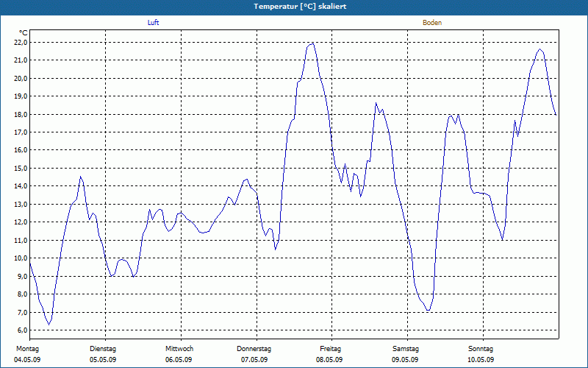Select the 8,0 y-axis label

point(22,294)
